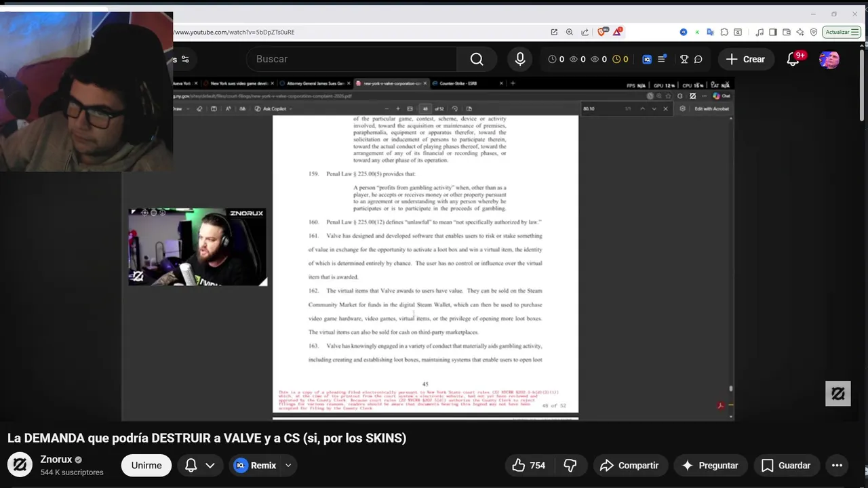Open the media control music-note icon

[759, 32]
